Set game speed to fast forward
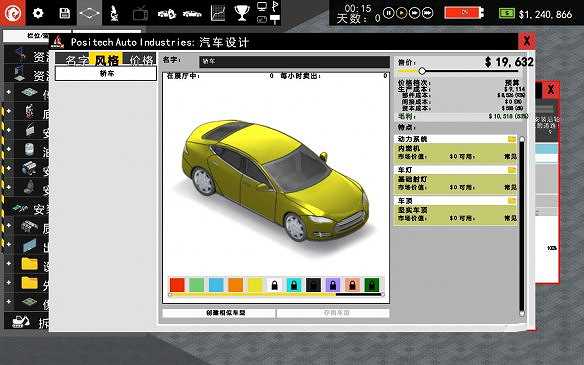Image resolution: width=584 pixels, height=365 pixels. click(x=415, y=13)
